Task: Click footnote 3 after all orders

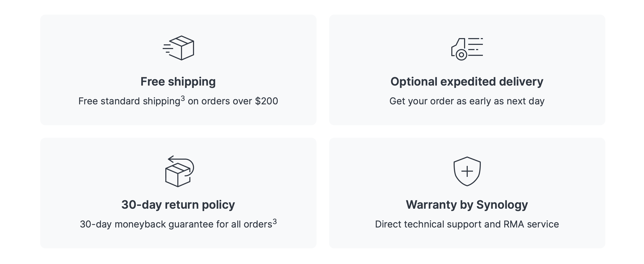Action: (274, 221)
